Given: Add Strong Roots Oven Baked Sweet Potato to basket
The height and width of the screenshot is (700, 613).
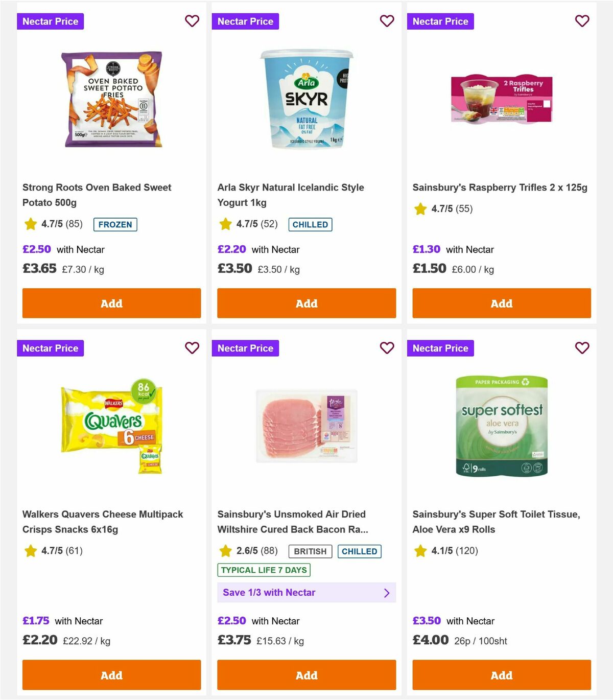Looking at the screenshot, I should pos(111,303).
